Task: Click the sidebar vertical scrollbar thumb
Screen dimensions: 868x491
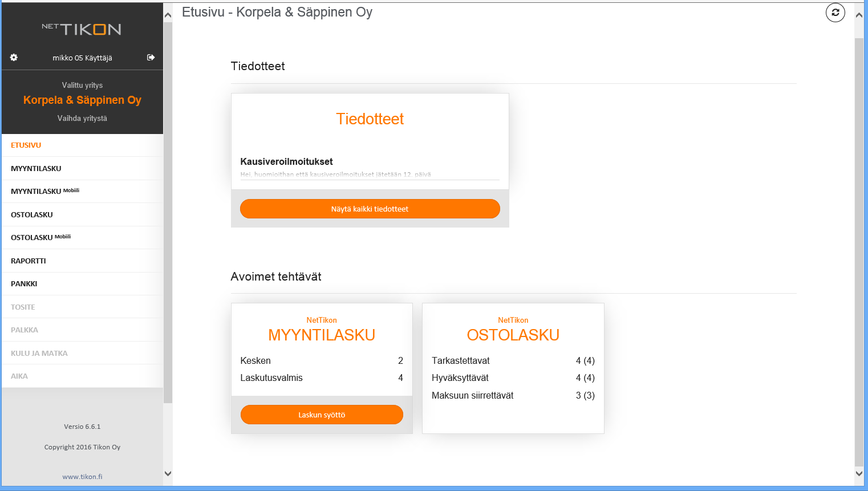Action: pos(168,213)
